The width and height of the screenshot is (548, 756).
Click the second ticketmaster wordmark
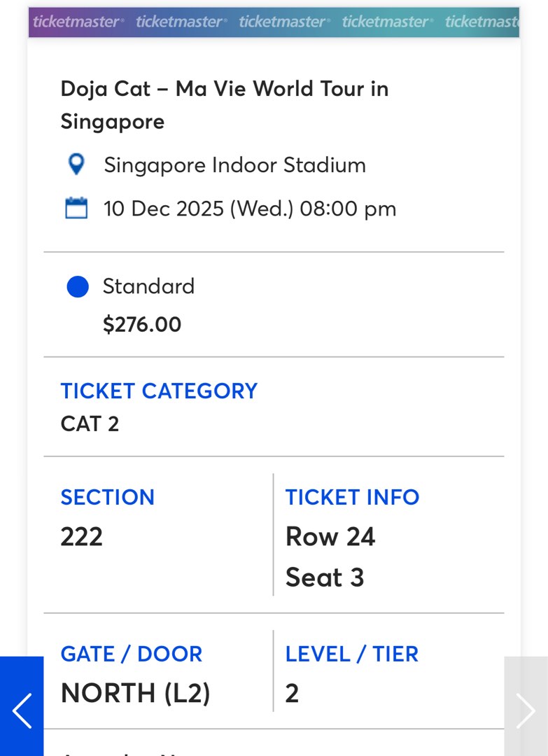coord(179,22)
